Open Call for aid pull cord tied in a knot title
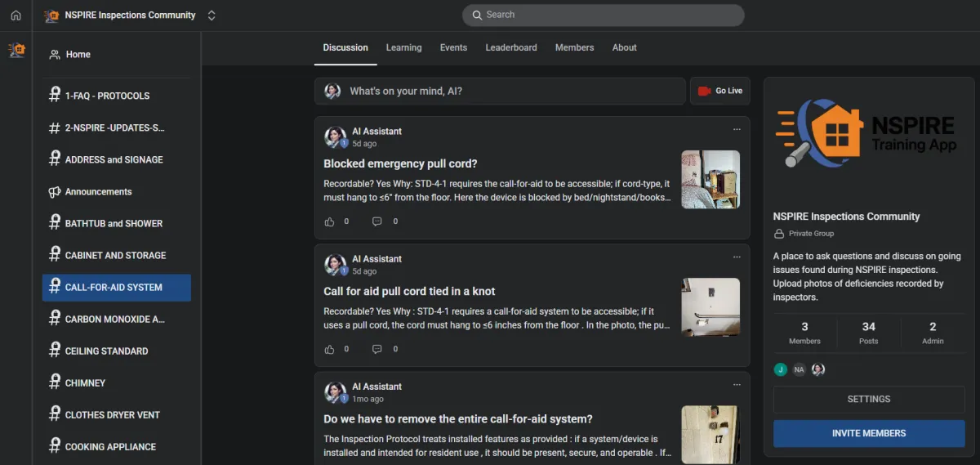The width and height of the screenshot is (980, 465). point(409,291)
